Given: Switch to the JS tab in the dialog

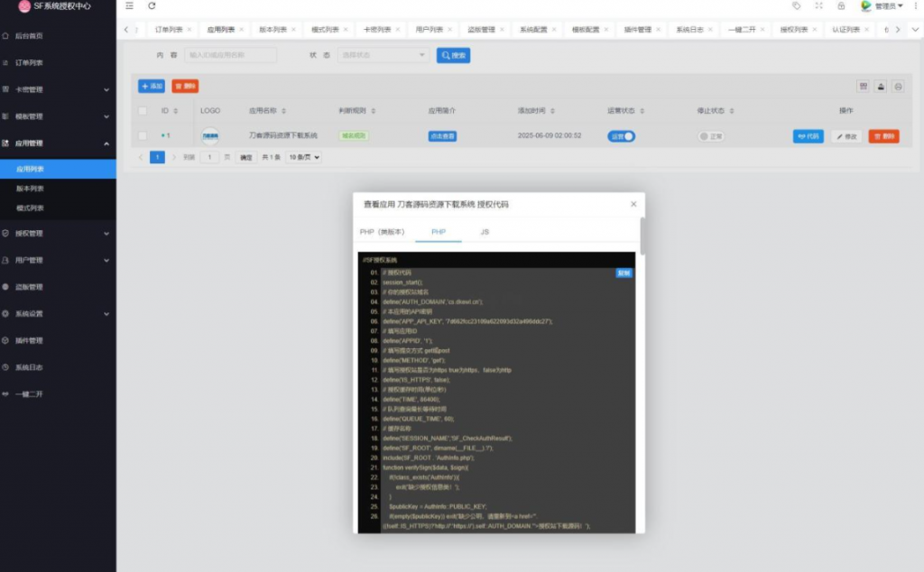Looking at the screenshot, I should point(485,232).
